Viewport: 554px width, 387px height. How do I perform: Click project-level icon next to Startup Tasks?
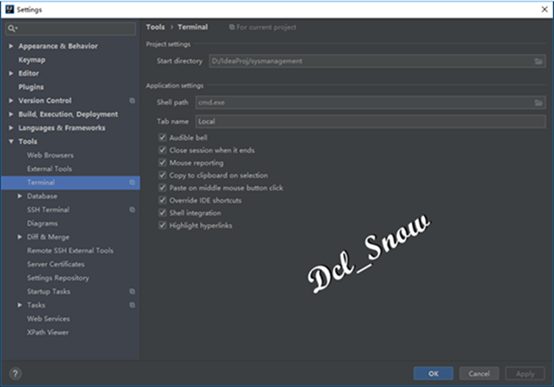coord(132,291)
